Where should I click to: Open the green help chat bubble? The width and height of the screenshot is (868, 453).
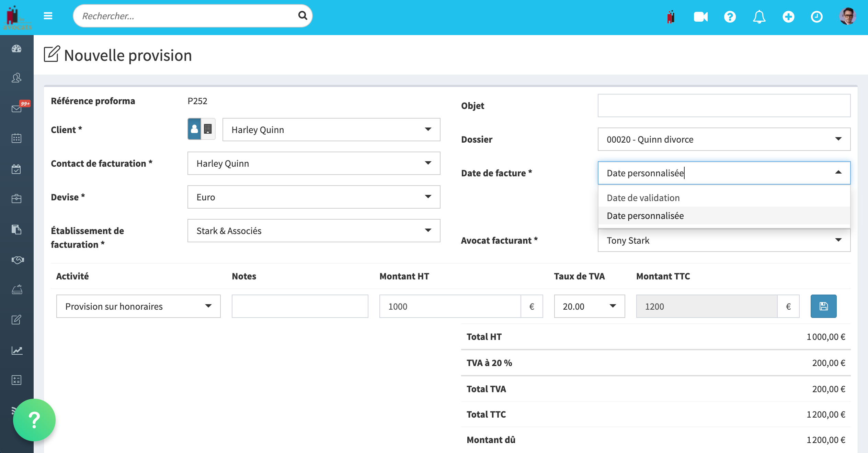pyautogui.click(x=34, y=420)
